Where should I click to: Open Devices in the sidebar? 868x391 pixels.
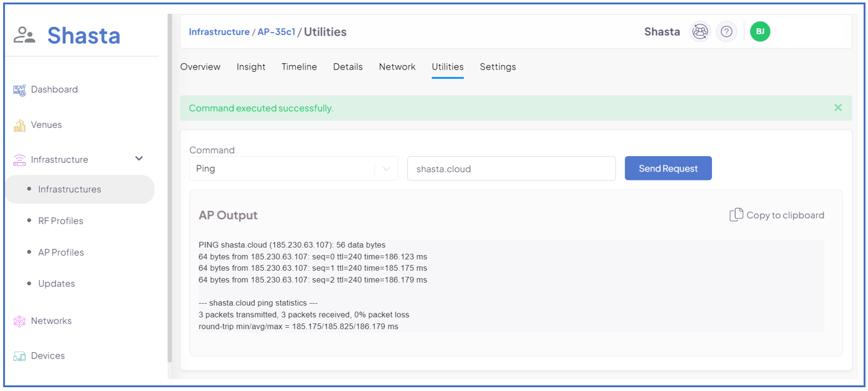tap(48, 356)
